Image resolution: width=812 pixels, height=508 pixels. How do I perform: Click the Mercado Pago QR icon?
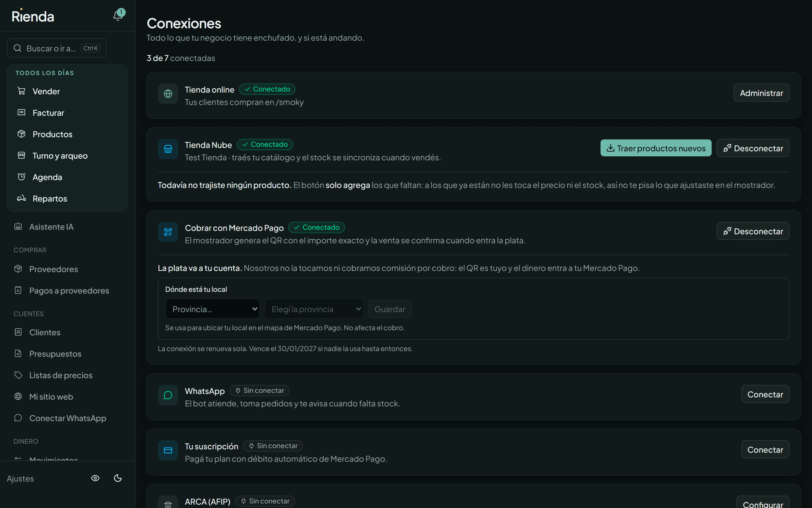pos(168,232)
